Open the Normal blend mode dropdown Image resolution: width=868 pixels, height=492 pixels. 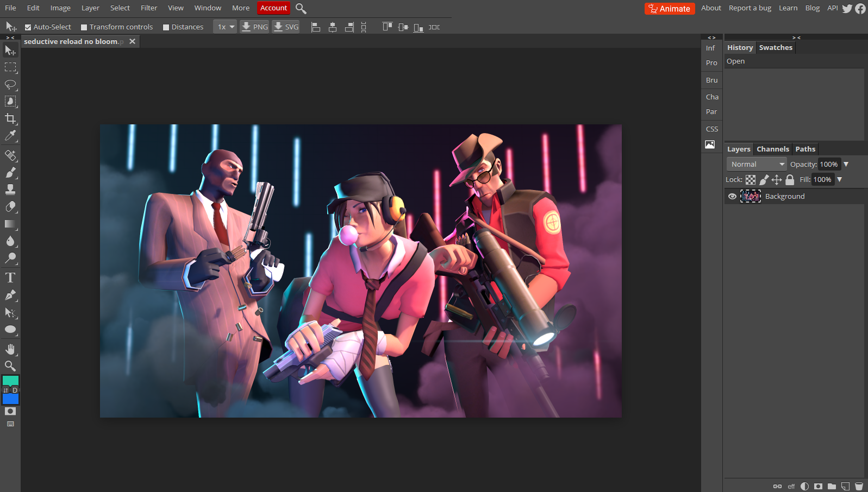pos(757,164)
